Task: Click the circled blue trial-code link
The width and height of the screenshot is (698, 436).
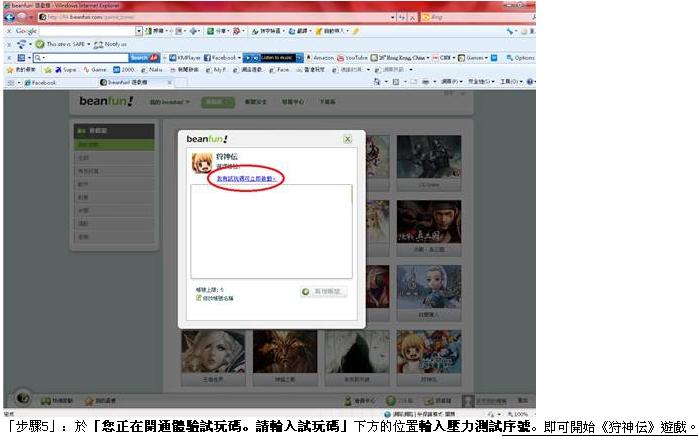Action: coord(246,179)
